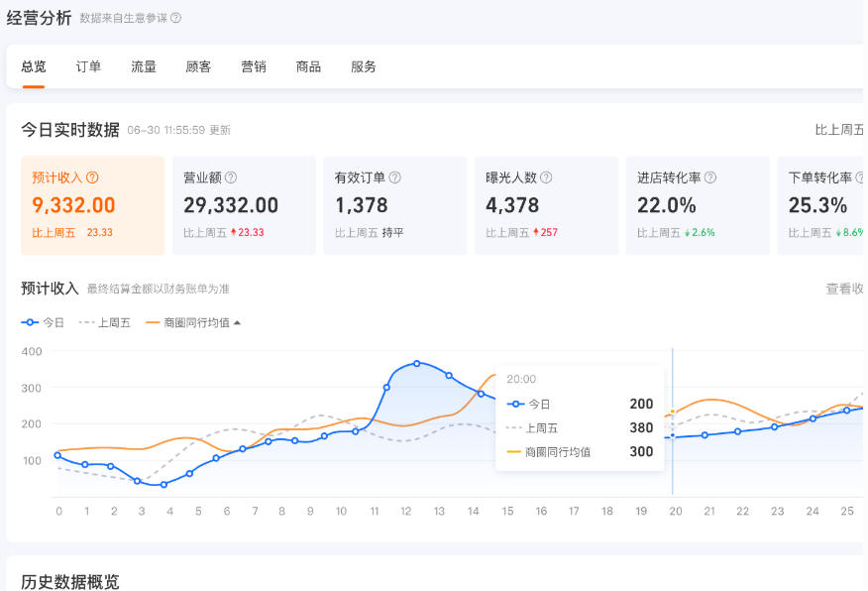Open the 数据来自生意参谋 info icon

click(173, 17)
